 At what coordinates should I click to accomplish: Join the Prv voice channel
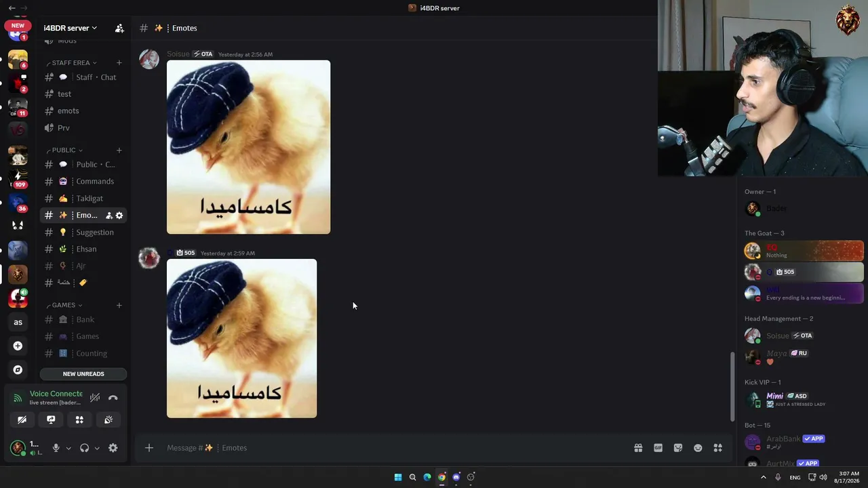[x=83, y=128]
